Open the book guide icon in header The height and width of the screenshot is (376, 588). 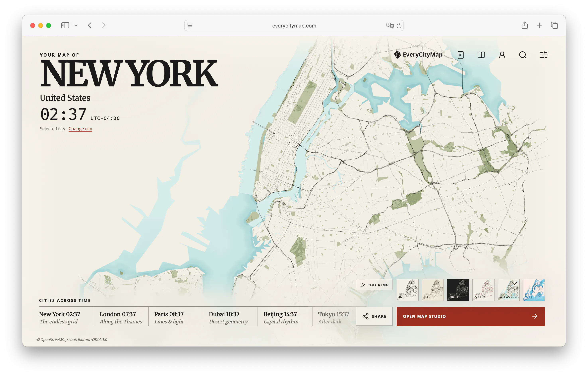point(481,55)
